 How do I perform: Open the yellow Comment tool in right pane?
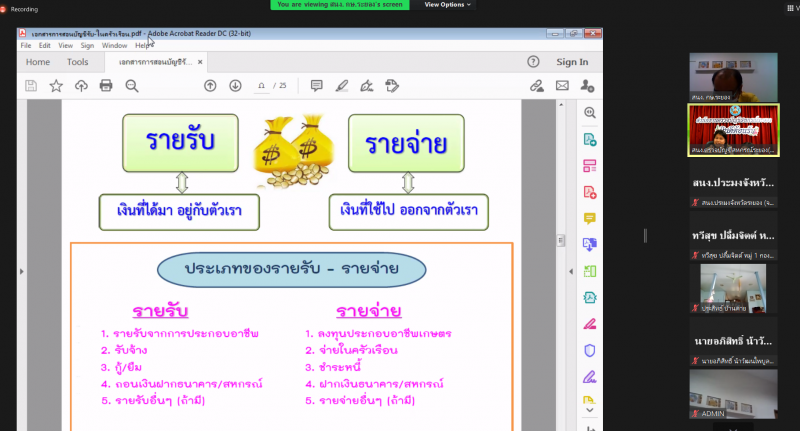590,219
